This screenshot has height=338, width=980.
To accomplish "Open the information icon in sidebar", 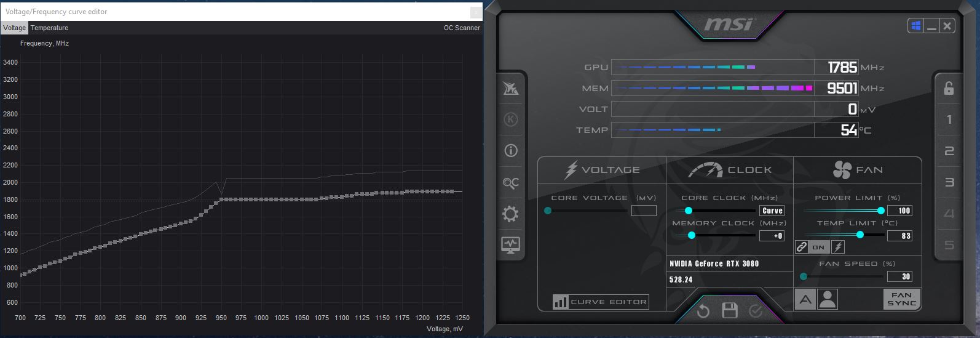I will pyautogui.click(x=511, y=151).
